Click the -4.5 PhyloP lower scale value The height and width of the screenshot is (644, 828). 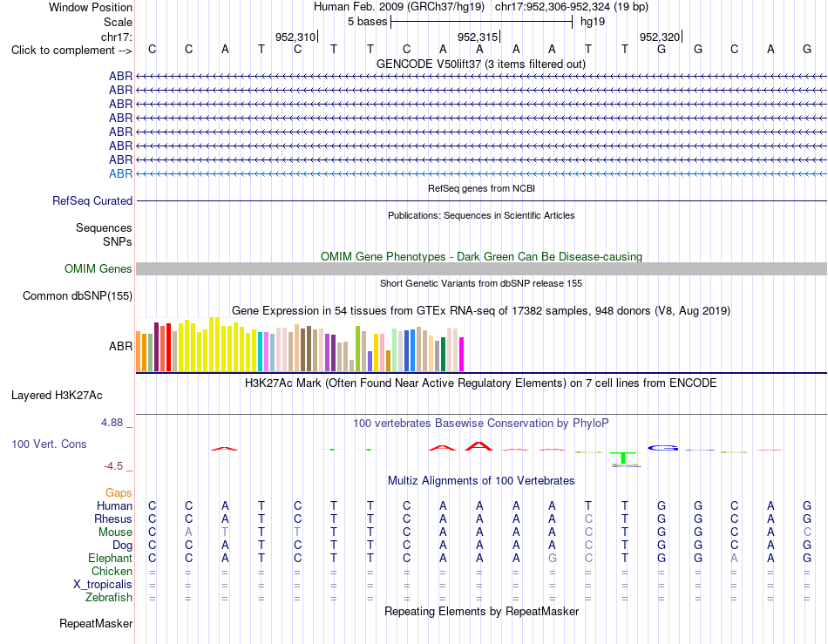click(113, 466)
